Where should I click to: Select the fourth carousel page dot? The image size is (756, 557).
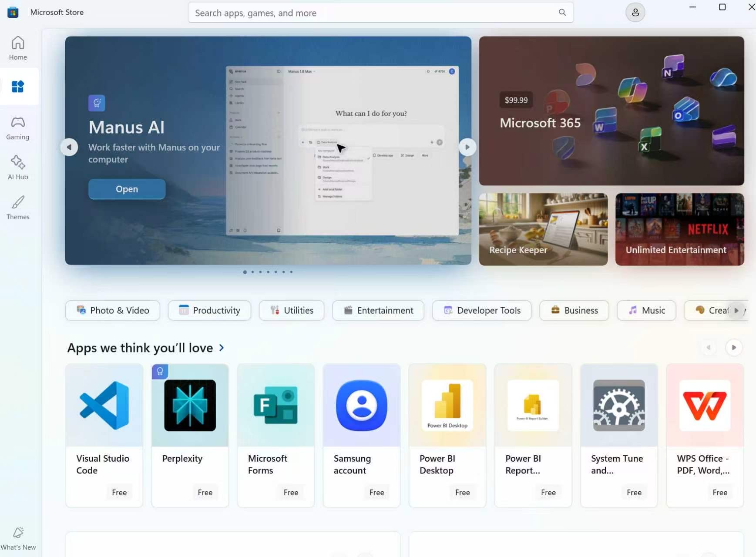pos(268,272)
